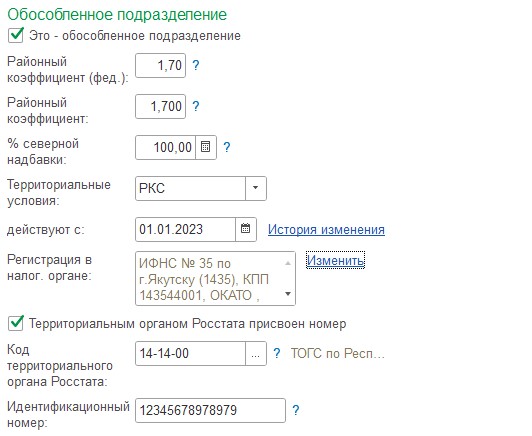Uncheck Это - обособленное подразделение checkbox
The image size is (532, 436).
pyautogui.click(x=16, y=35)
